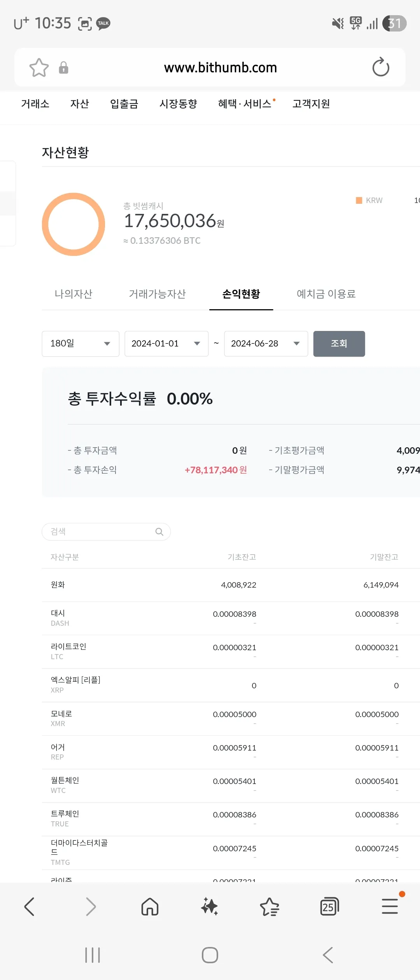
Task: Tap the lock icon beside the URL
Action: (63, 68)
